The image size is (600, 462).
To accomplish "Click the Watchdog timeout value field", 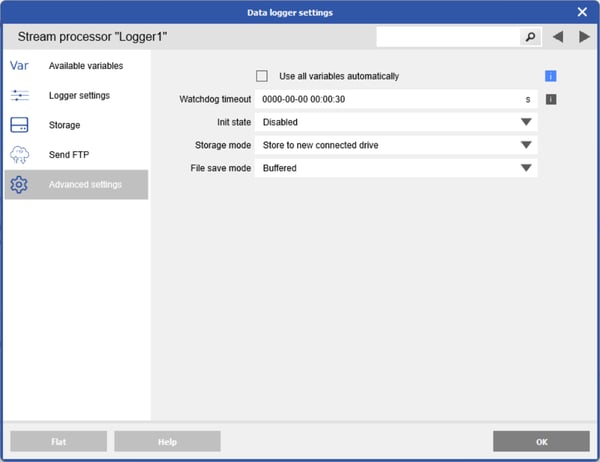I will (396, 99).
